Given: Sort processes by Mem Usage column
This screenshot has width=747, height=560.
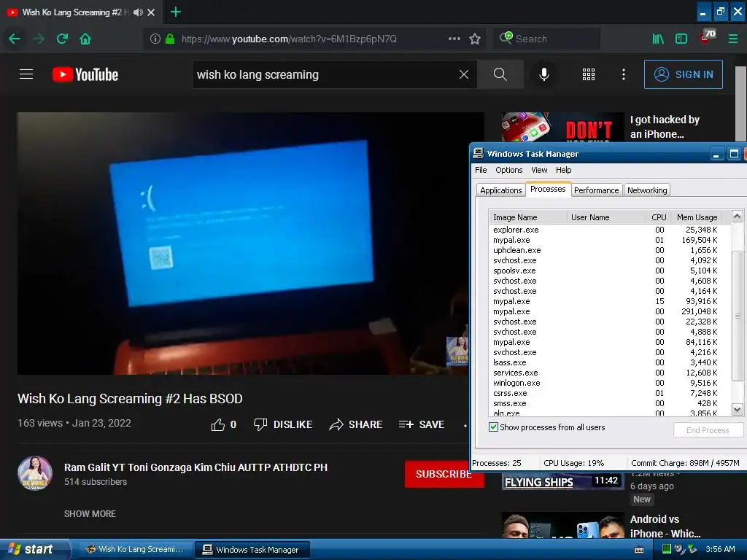Looking at the screenshot, I should point(697,217).
